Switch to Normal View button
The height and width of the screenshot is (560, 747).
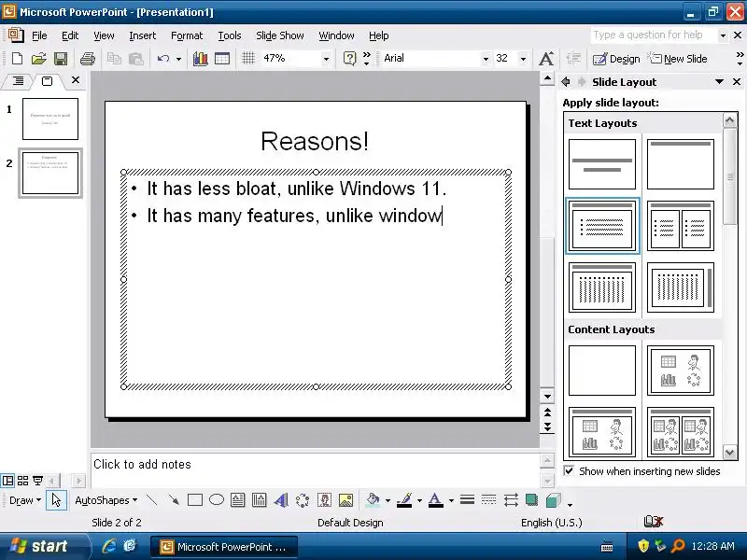click(x=7, y=481)
